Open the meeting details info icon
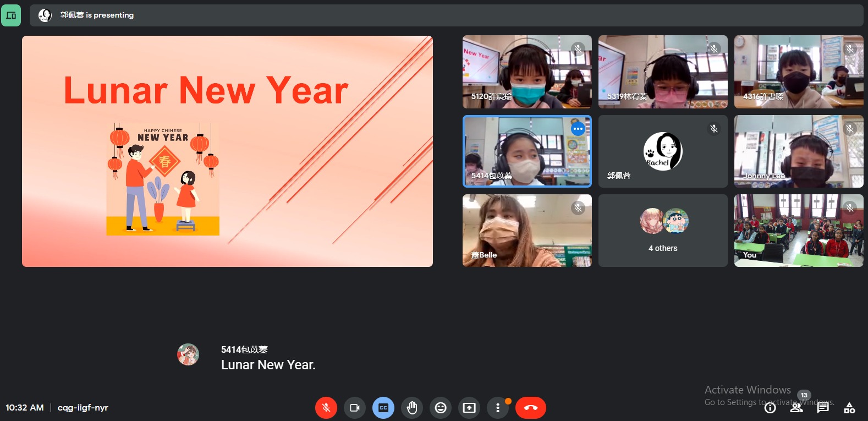 click(x=770, y=408)
